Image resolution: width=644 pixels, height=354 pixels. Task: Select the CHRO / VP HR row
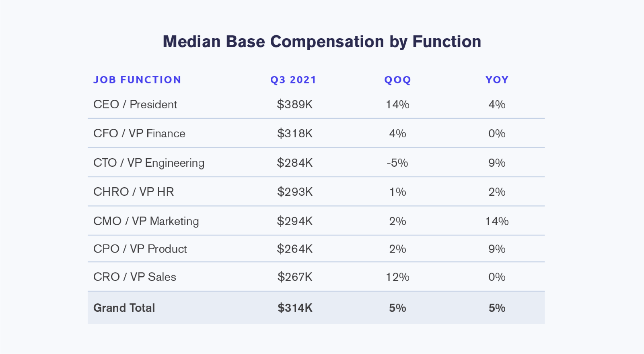pos(316,192)
